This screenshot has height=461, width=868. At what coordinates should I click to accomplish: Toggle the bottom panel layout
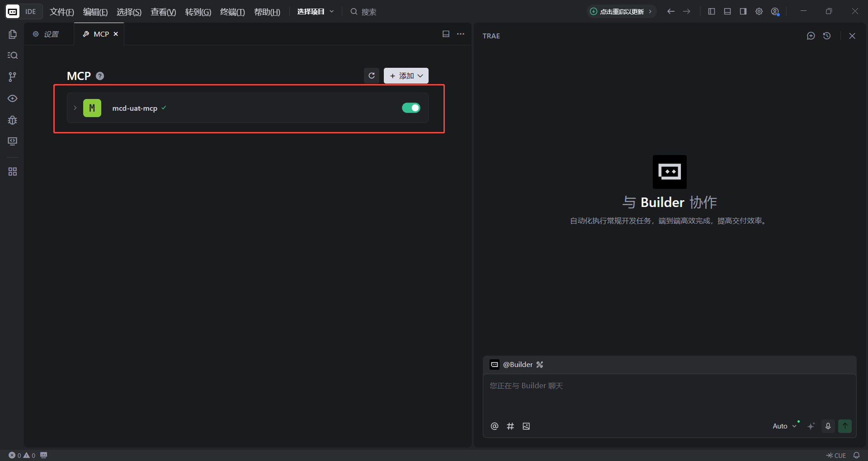point(727,12)
